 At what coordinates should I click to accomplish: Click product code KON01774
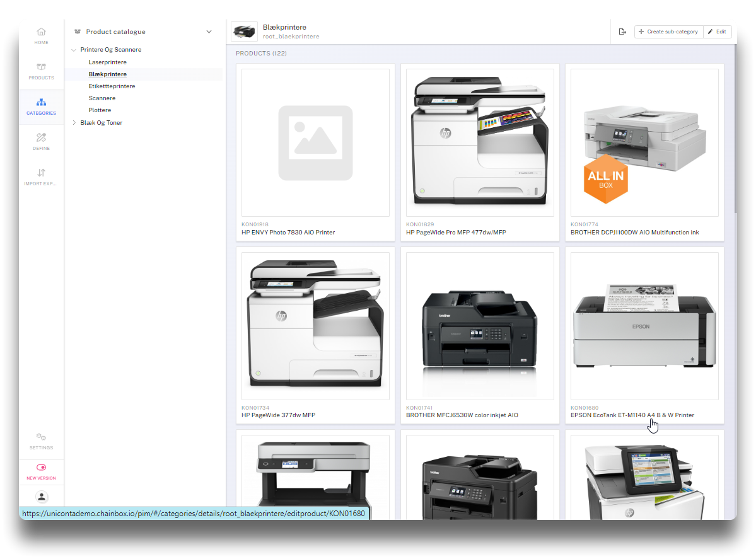point(584,224)
